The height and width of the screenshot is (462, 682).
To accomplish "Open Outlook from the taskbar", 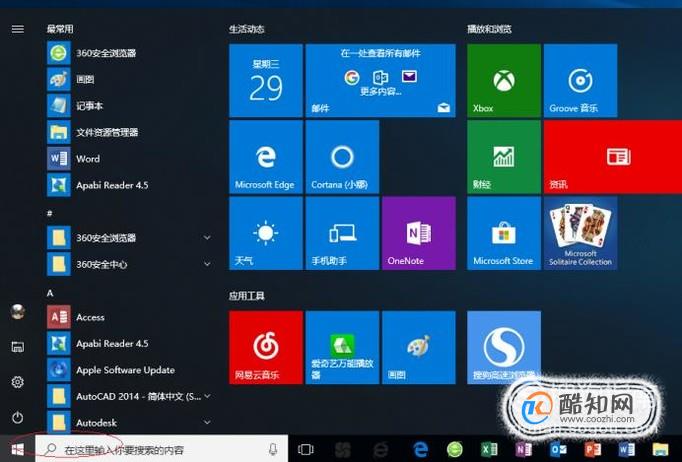I will pos(558,449).
